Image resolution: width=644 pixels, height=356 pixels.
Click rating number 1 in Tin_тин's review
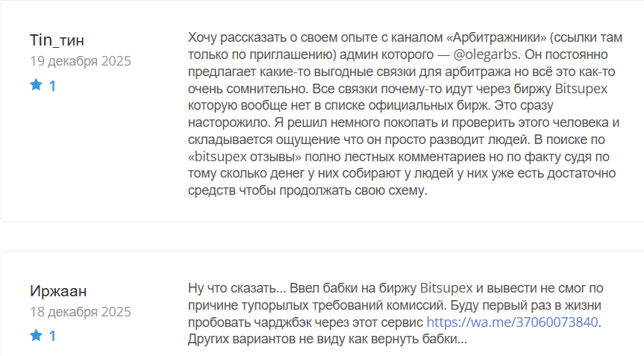tap(52, 87)
